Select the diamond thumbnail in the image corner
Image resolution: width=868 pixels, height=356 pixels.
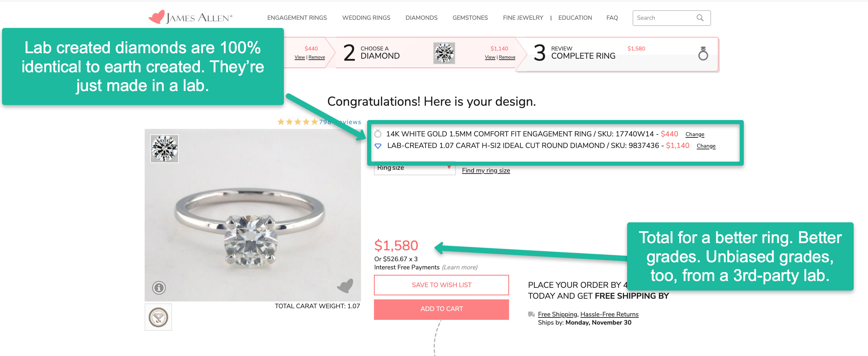tap(164, 149)
